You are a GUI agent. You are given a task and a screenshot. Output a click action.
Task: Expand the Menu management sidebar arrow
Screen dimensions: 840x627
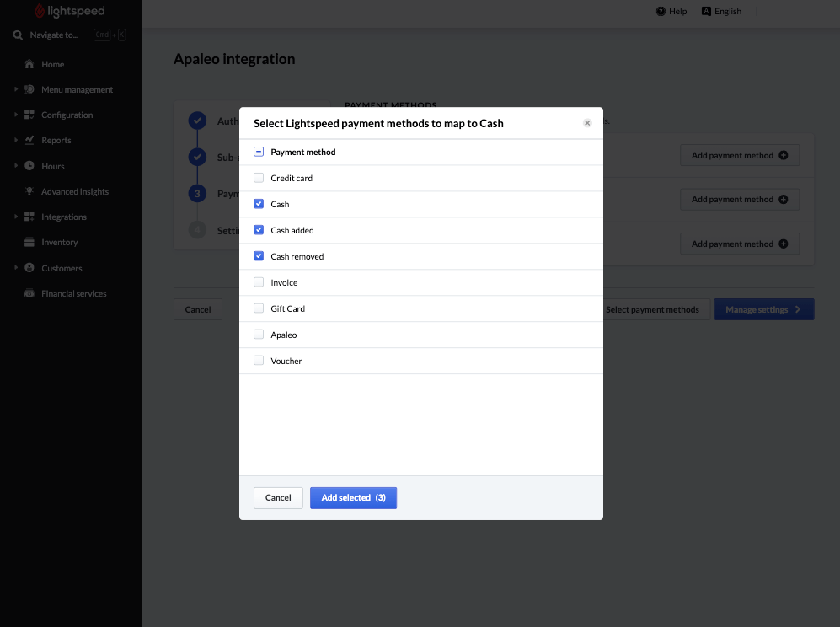[x=16, y=89]
